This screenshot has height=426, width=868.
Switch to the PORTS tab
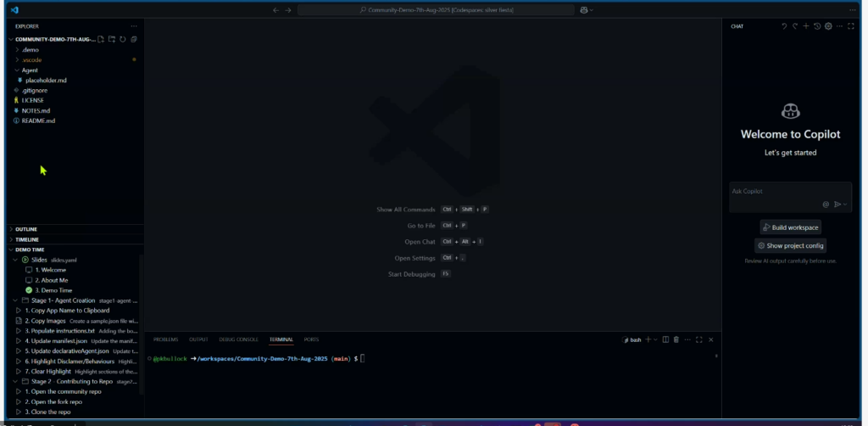pyautogui.click(x=311, y=339)
